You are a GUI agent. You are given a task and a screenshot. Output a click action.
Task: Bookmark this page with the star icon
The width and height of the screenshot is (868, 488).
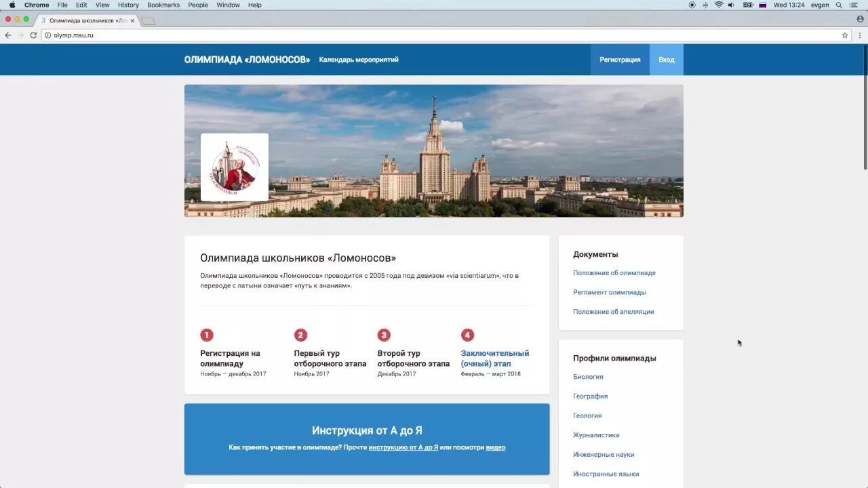(x=845, y=35)
